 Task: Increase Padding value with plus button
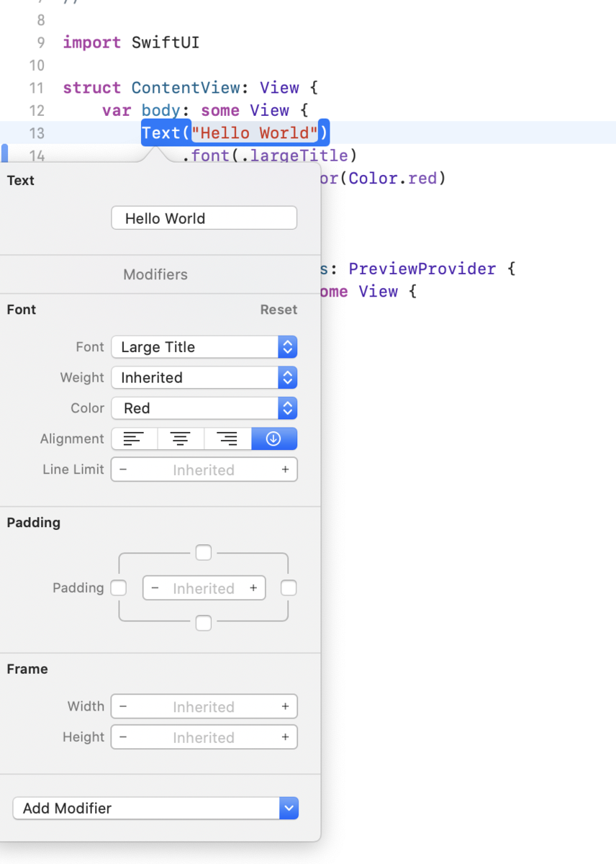(253, 588)
